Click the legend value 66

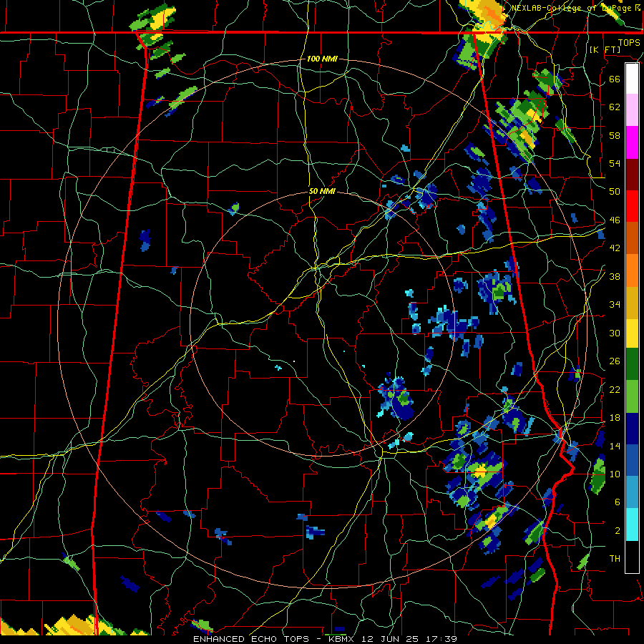click(615, 79)
